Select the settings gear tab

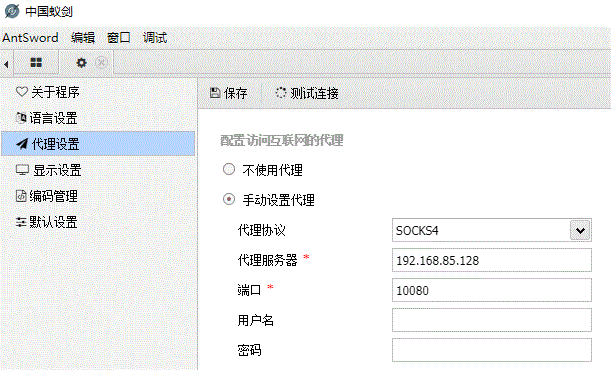[81, 62]
